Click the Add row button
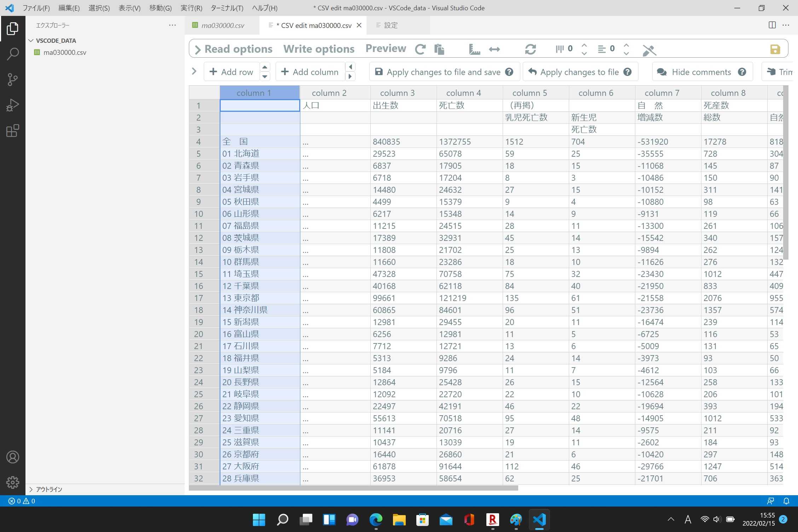This screenshot has height=532, width=798. (x=232, y=71)
